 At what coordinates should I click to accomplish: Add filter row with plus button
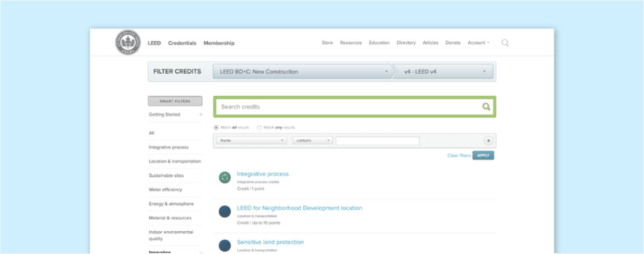coord(488,141)
